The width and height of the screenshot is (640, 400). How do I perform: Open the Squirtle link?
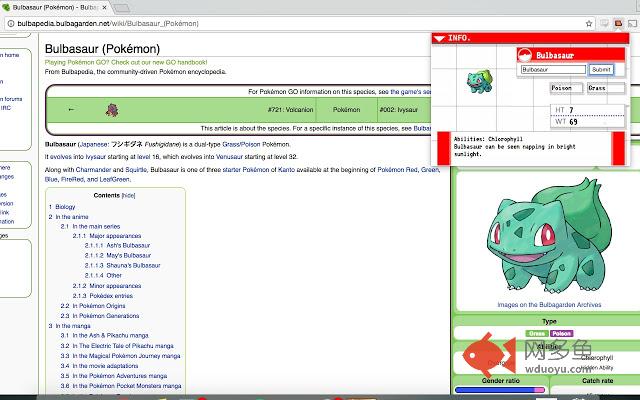(x=136, y=170)
